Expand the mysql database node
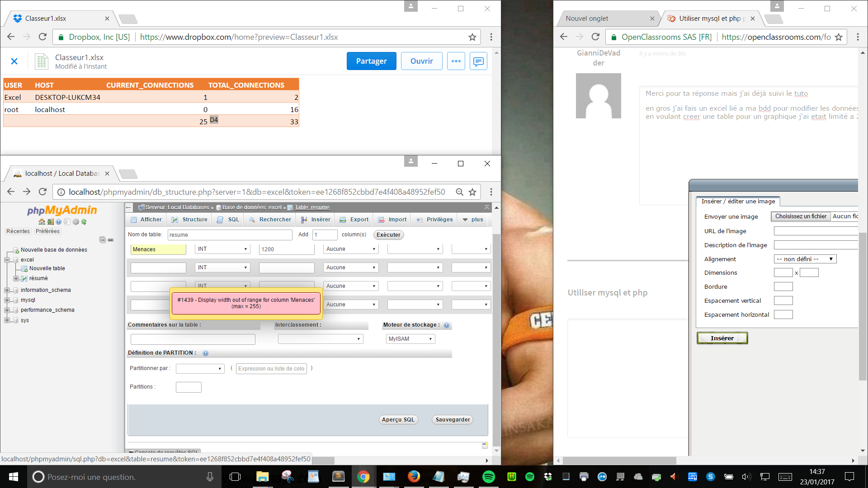This screenshot has width=868, height=488. [x=7, y=300]
